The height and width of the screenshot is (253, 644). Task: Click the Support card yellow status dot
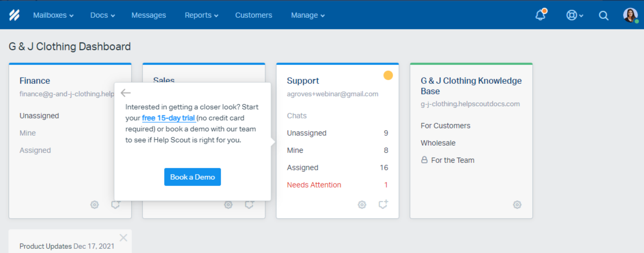pos(388,75)
